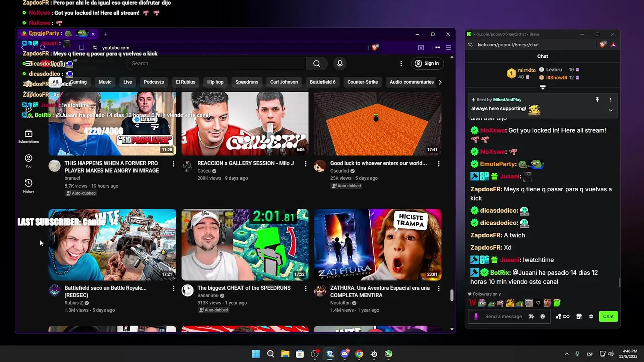
Task: Show hidden tray icons chevron
Action: pyautogui.click(x=566, y=354)
